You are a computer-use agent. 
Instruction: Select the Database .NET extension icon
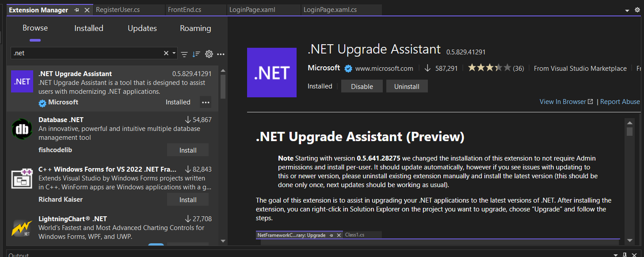(22, 130)
